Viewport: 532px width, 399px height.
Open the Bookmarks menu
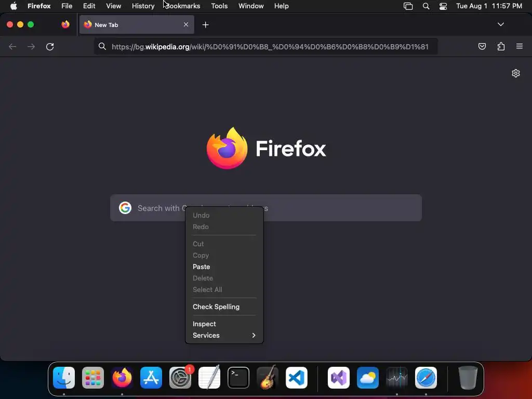(x=182, y=6)
